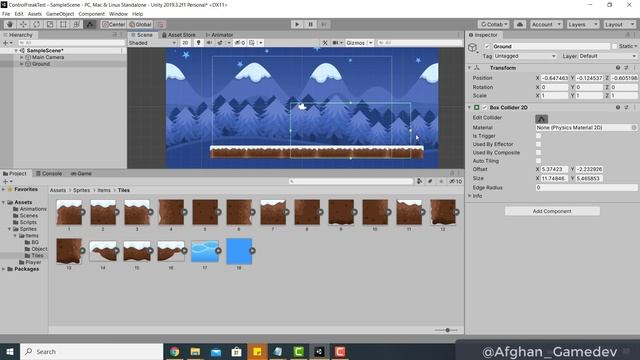Select tile sprite 17 water thumbnail
Image resolution: width=640 pixels, height=360 pixels.
pos(205,251)
